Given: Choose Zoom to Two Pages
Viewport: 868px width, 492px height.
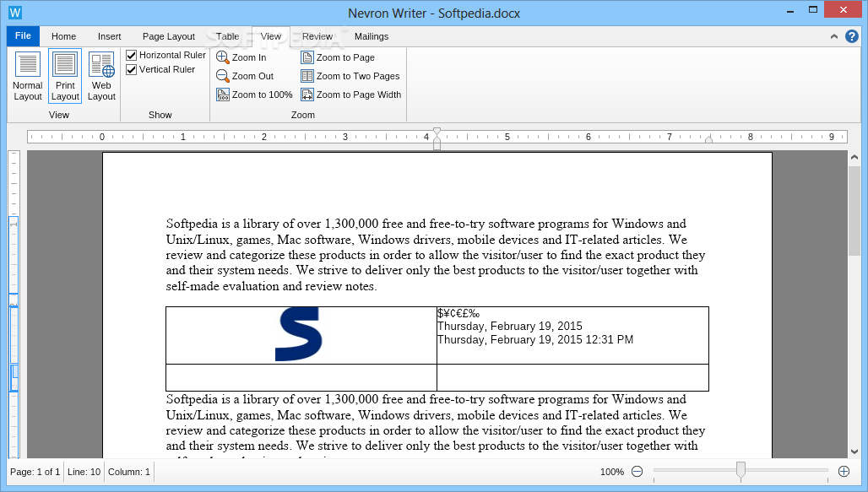Looking at the screenshot, I should [x=350, y=76].
